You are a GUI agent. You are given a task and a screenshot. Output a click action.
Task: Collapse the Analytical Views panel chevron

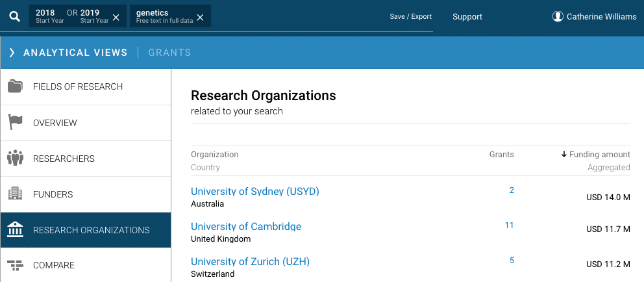click(x=12, y=53)
